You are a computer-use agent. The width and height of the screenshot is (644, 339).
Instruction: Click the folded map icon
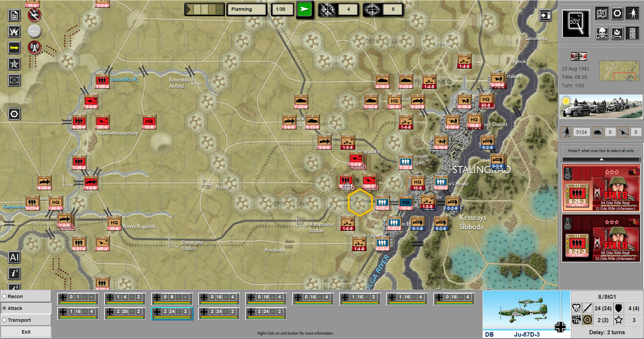click(602, 14)
